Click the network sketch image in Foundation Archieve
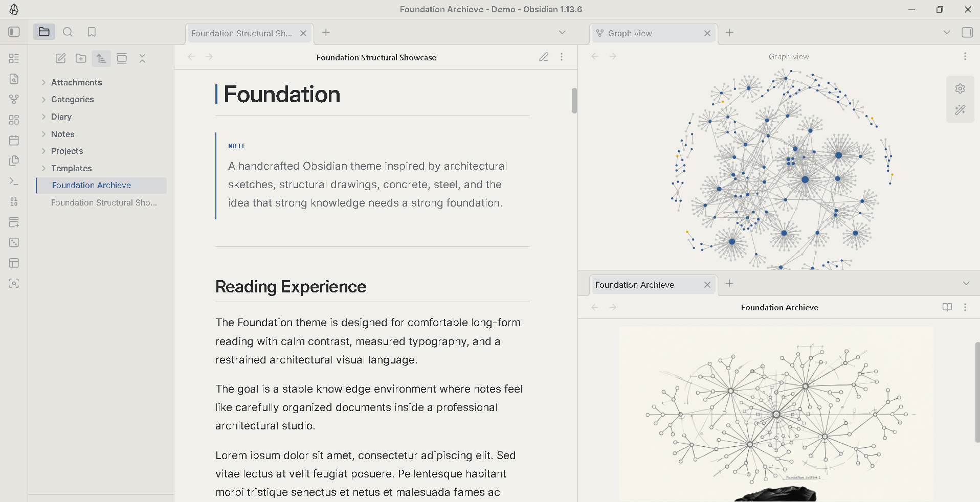This screenshot has height=502, width=980. tap(776, 414)
